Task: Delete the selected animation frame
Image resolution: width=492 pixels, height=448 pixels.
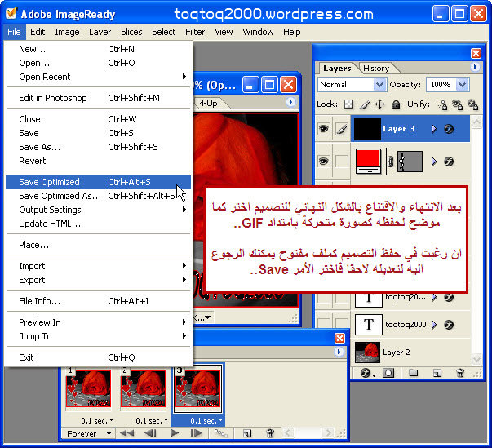Action: coord(268,434)
